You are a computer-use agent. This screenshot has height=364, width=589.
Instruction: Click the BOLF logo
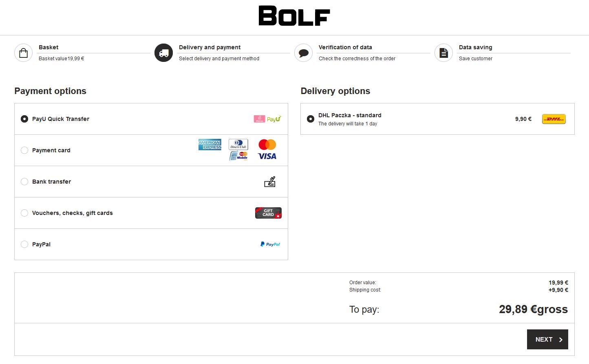[294, 16]
